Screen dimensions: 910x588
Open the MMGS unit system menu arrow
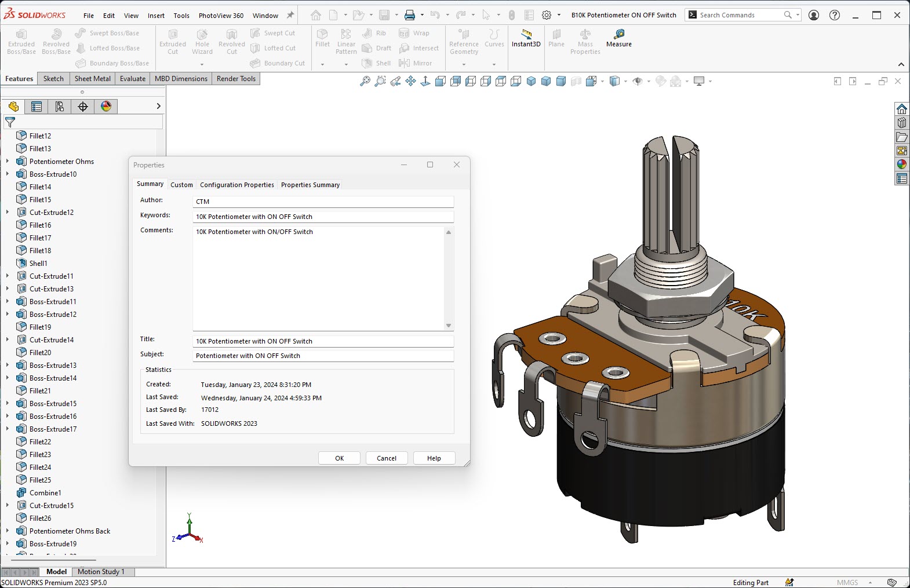(870, 583)
